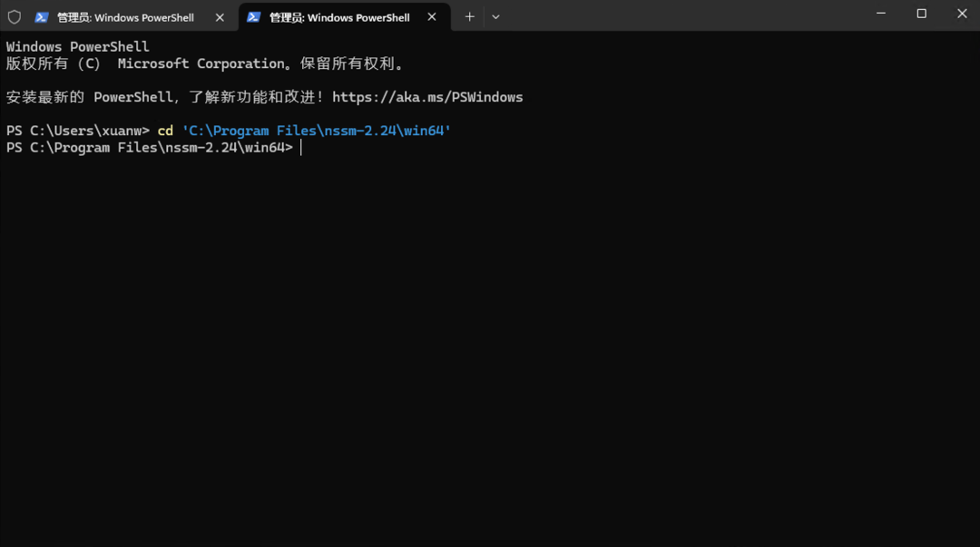Open the new tab dropdown chevron
The image size is (980, 547).
[x=495, y=16]
